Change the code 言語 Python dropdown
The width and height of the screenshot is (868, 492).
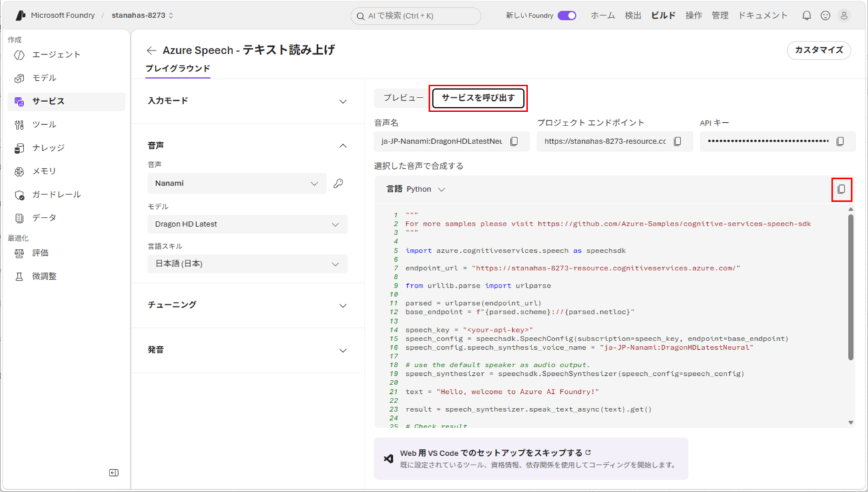point(426,190)
